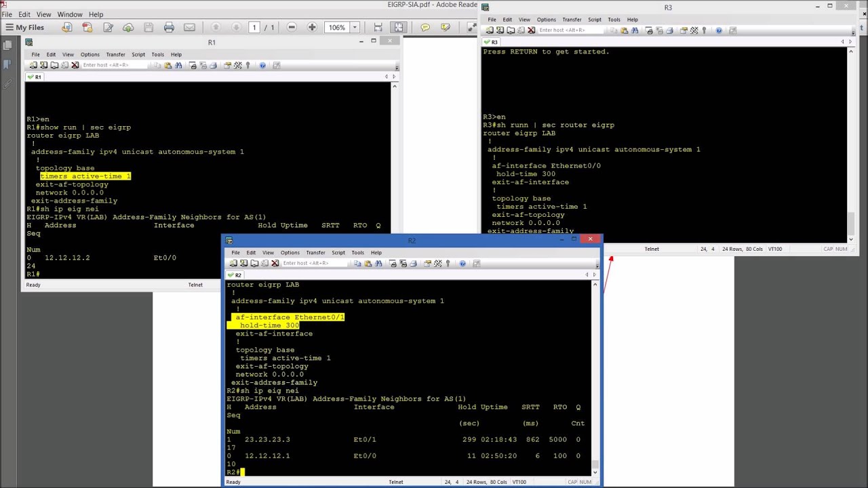Click the save disk icon in Adobe Reader
868x488 pixels.
(149, 27)
